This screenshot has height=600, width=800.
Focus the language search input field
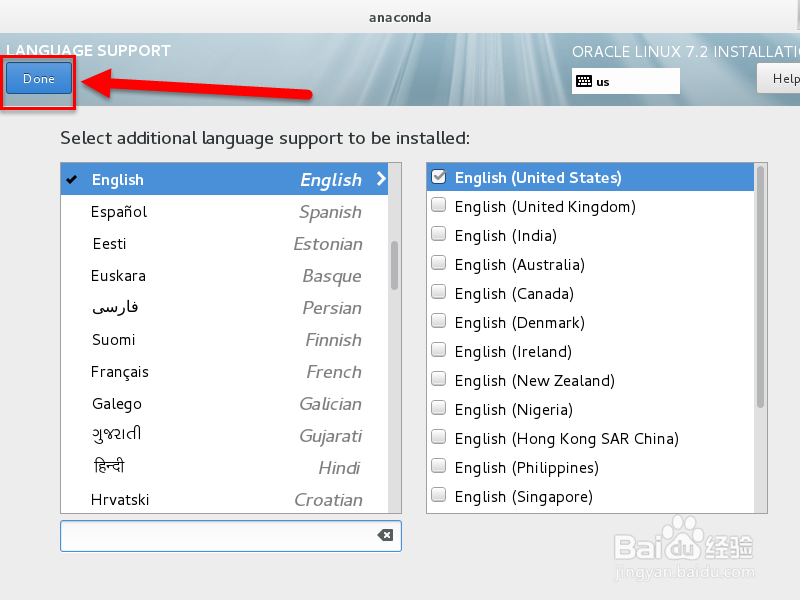click(231, 536)
